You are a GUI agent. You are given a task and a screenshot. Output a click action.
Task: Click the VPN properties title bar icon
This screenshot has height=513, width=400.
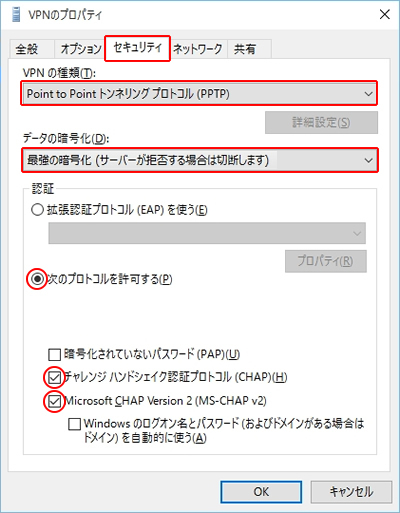pos(16,15)
